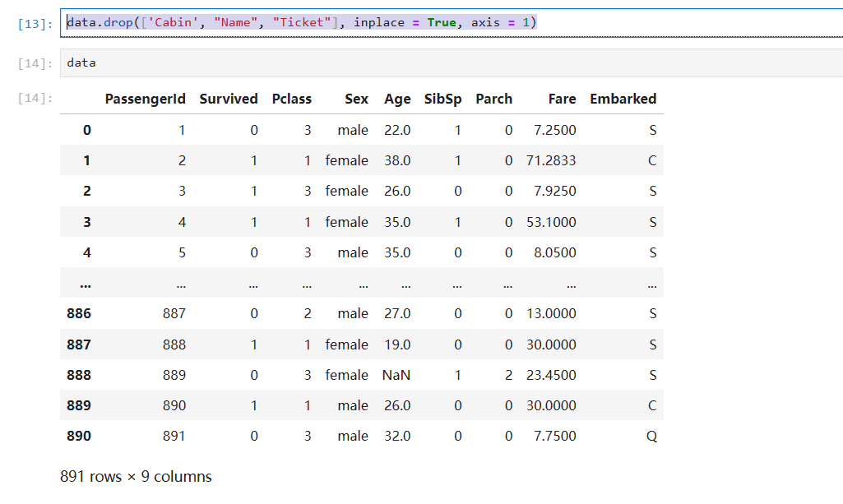
Task: Select the [14] input prompt beside data
Action: [x=35, y=63]
